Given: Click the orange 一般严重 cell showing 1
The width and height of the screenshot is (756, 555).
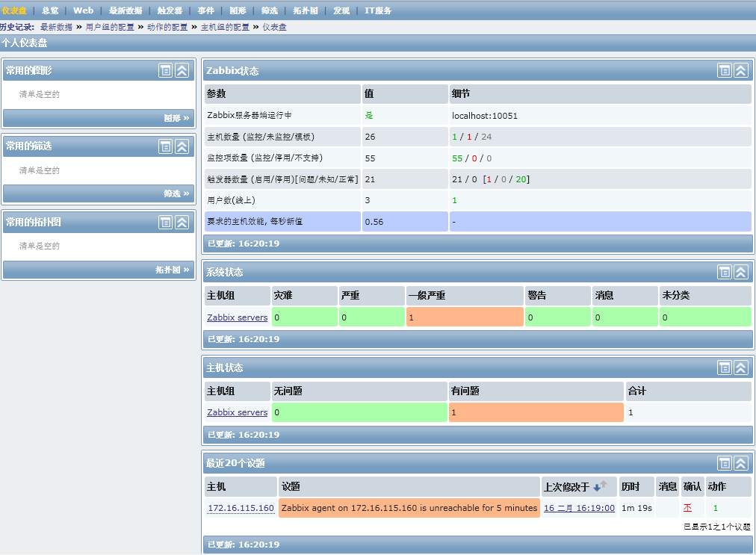Looking at the screenshot, I should click(x=465, y=317).
